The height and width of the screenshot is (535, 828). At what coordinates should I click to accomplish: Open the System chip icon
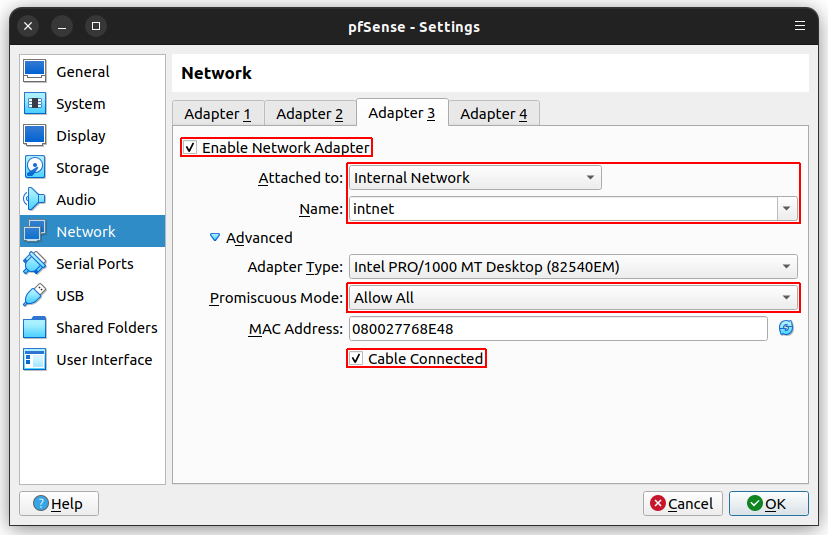[34, 104]
